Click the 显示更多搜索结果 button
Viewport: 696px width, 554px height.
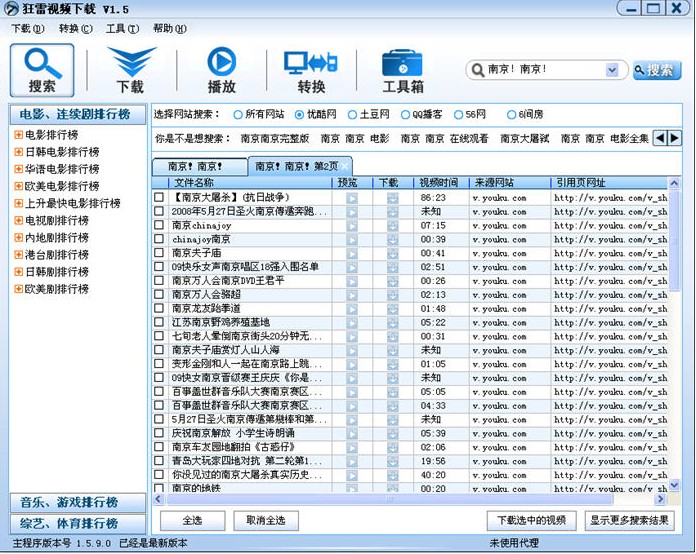pos(629,520)
